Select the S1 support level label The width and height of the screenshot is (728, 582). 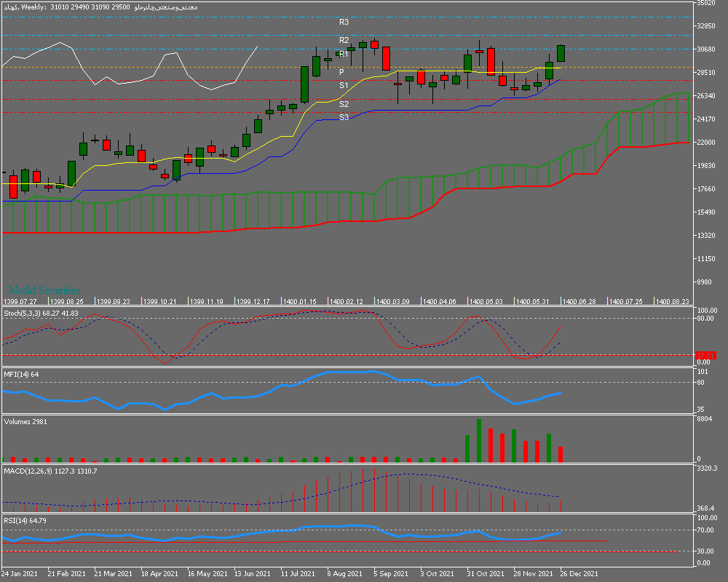pyautogui.click(x=344, y=85)
